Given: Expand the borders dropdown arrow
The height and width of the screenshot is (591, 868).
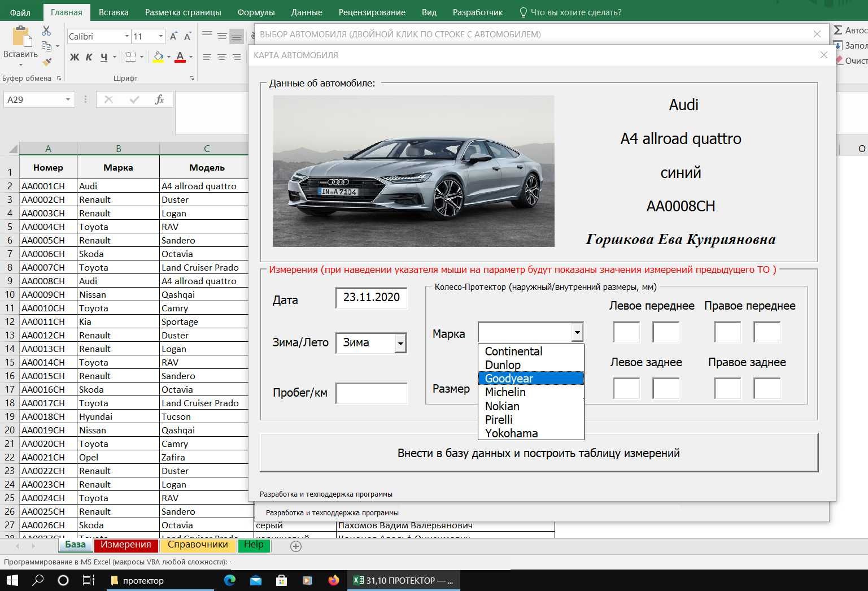Looking at the screenshot, I should [x=141, y=57].
